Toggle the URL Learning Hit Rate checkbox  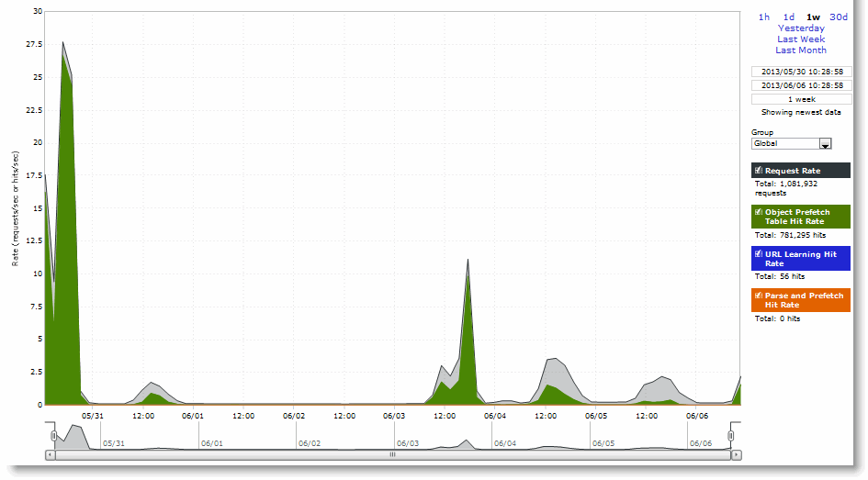(759, 254)
